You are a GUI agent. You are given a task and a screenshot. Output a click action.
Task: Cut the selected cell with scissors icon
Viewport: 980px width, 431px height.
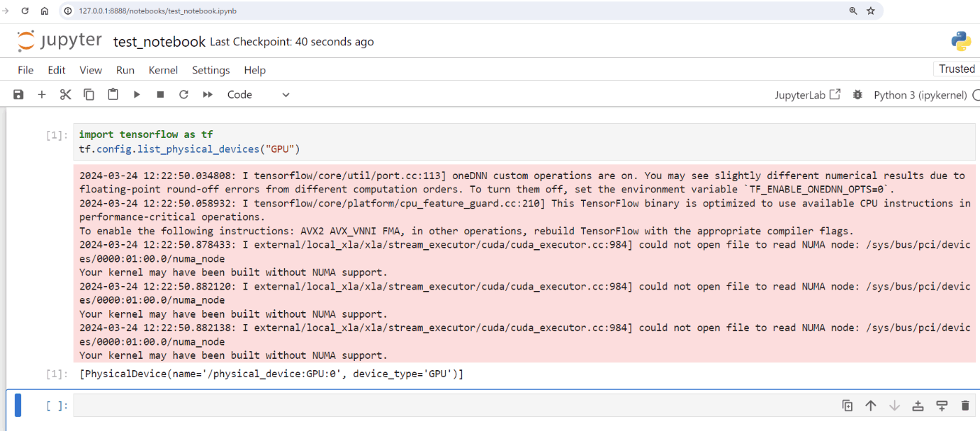pos(66,94)
